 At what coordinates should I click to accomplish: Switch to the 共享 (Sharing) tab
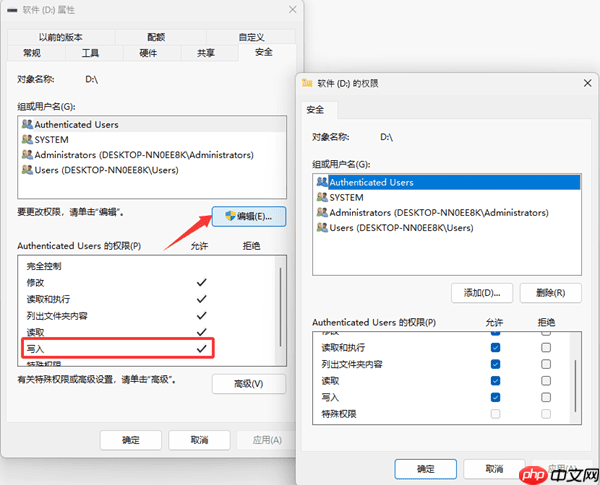206,53
